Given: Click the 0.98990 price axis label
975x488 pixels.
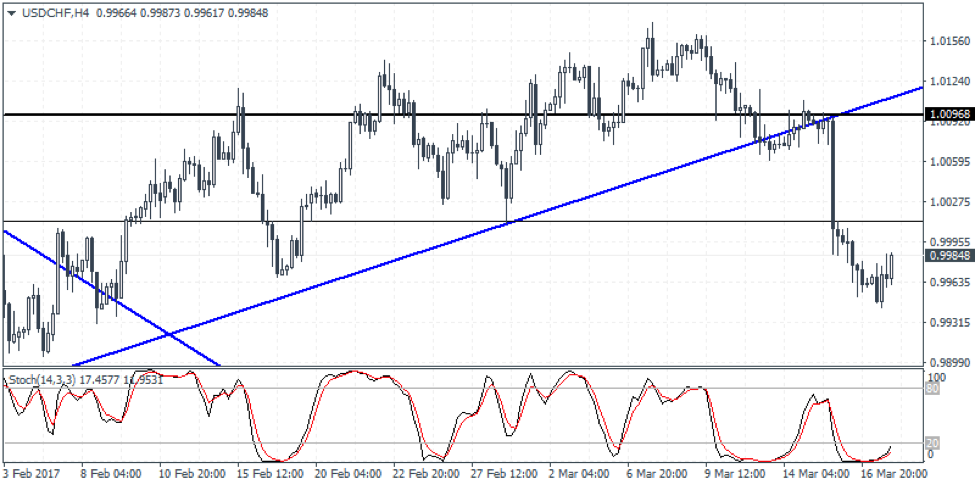Looking at the screenshot, I should pos(948,363).
